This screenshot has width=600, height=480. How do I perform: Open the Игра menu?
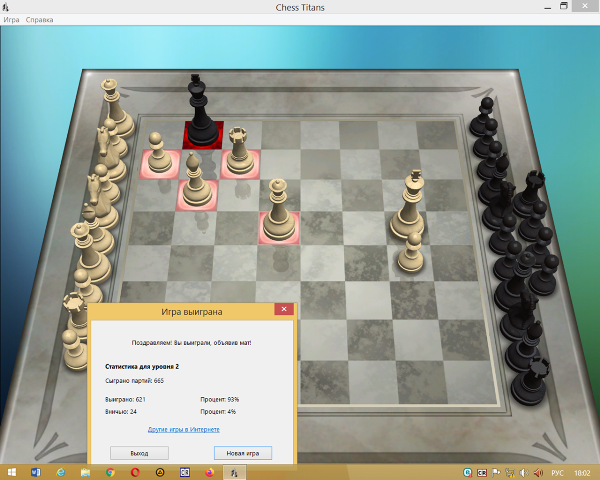click(11, 20)
